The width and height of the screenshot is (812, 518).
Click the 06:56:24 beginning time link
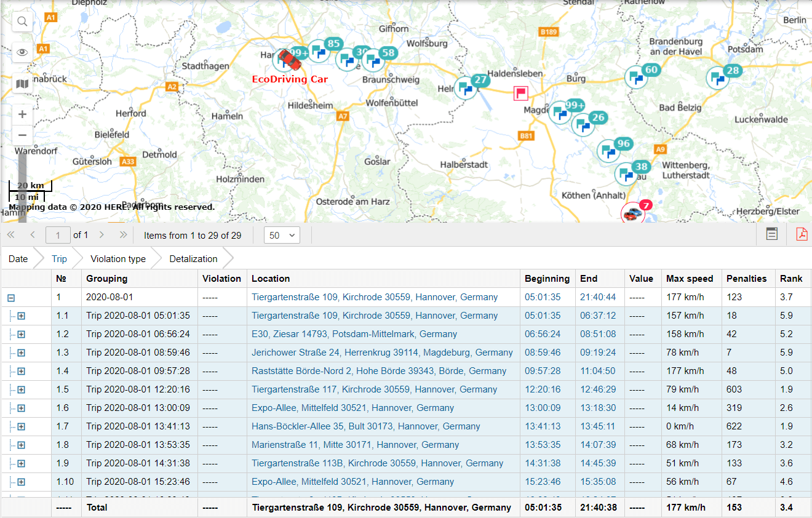click(x=543, y=334)
